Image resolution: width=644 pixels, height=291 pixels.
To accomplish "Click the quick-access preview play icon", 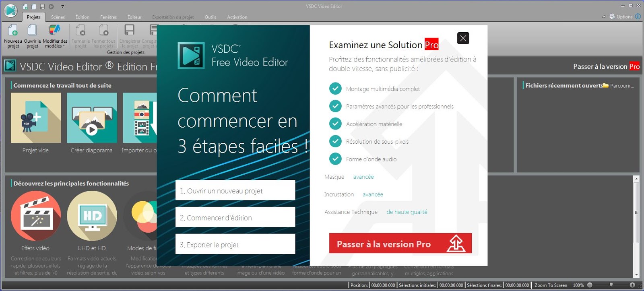I will click(x=51, y=6).
